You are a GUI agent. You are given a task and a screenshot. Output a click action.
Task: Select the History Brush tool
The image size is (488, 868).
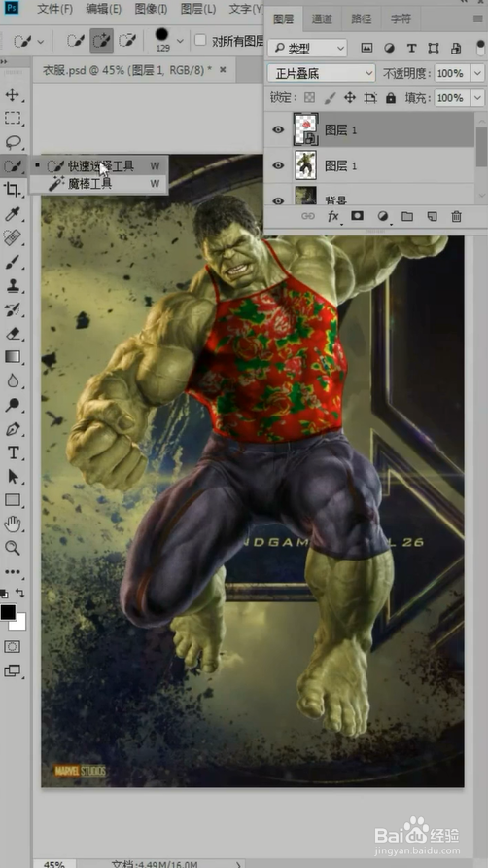[x=13, y=309]
